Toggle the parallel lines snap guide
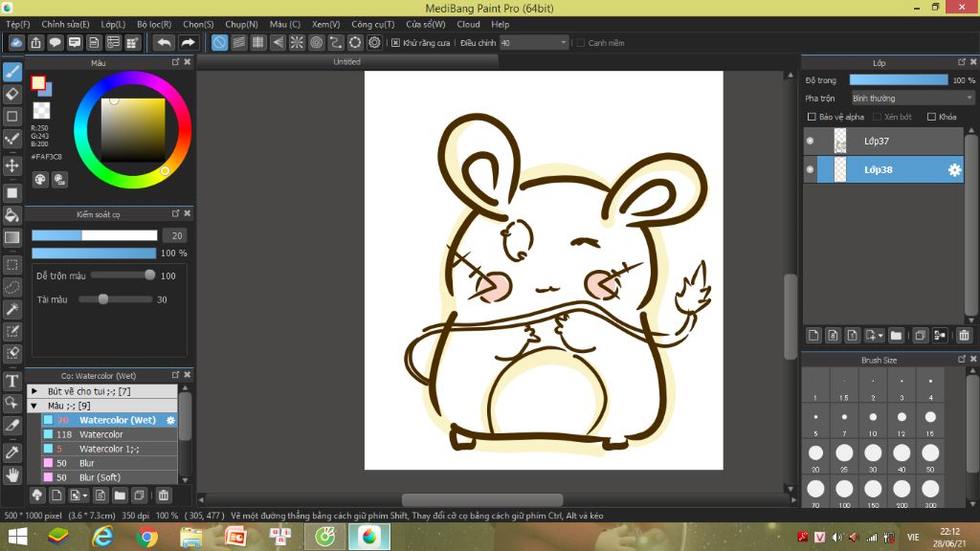This screenshot has height=551, width=980. (x=238, y=42)
